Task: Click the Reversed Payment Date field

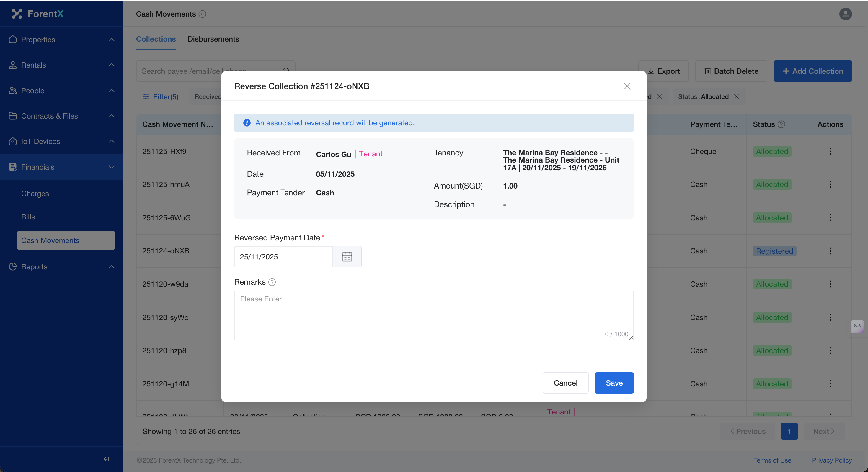Action: click(x=283, y=257)
